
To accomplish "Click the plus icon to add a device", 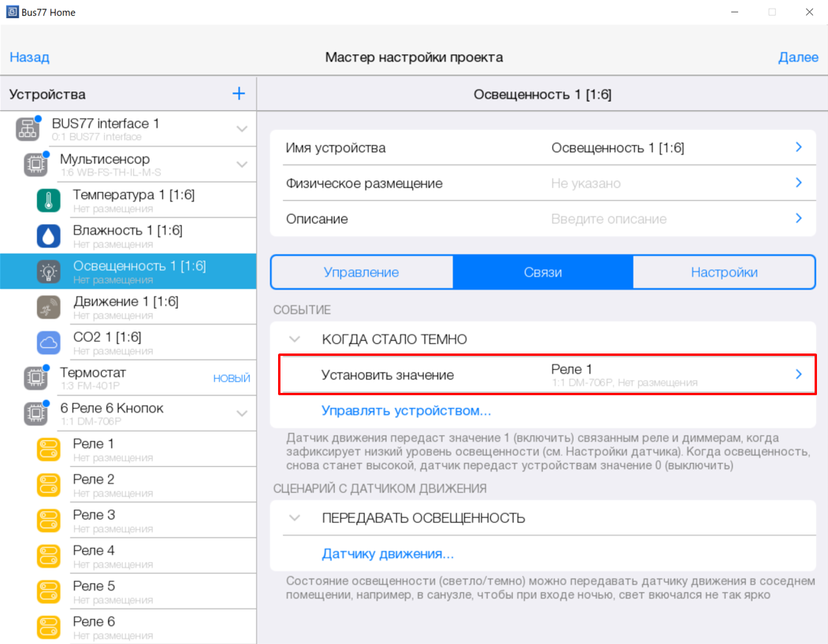I will point(239,94).
